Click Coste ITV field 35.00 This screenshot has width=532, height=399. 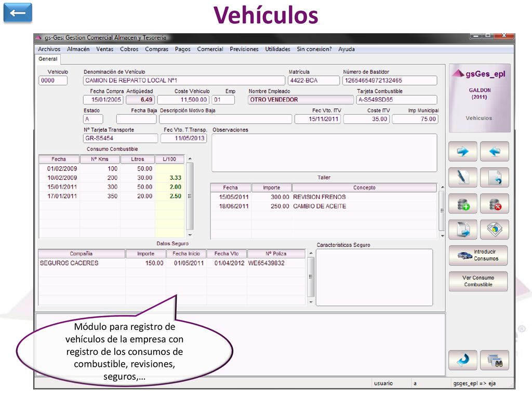(x=366, y=119)
